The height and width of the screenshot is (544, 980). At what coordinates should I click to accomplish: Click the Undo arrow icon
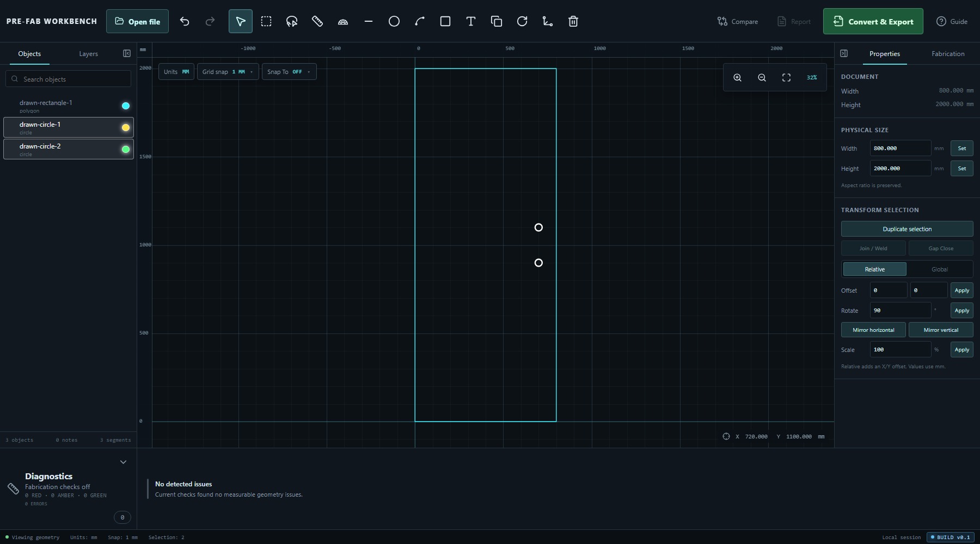click(x=185, y=21)
